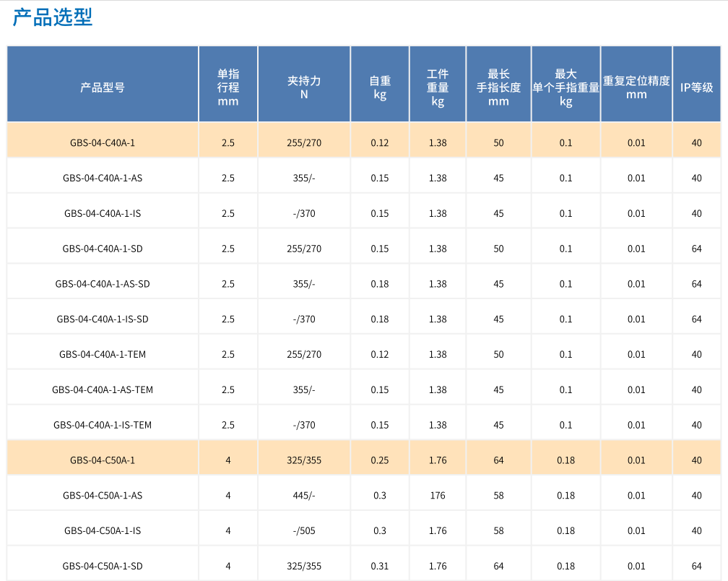Select product model GBS-04-C50A-1-SD
The height and width of the screenshot is (581, 728).
[103, 567]
